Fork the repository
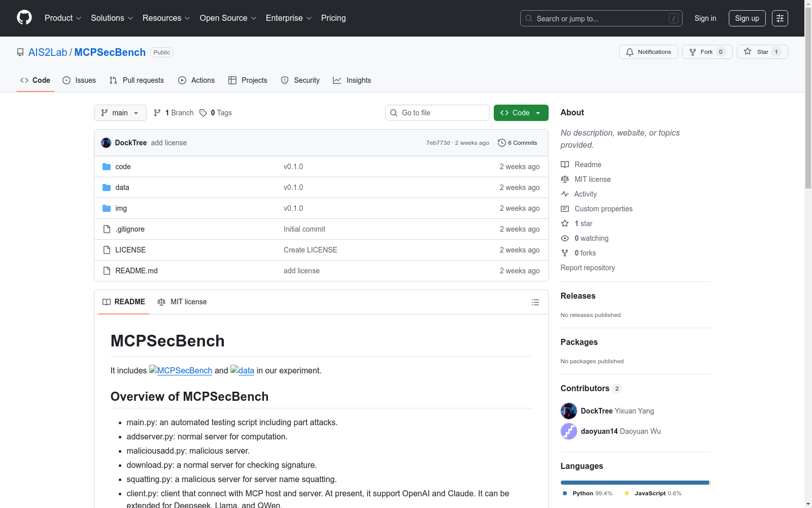The height and width of the screenshot is (508, 812). (707, 52)
